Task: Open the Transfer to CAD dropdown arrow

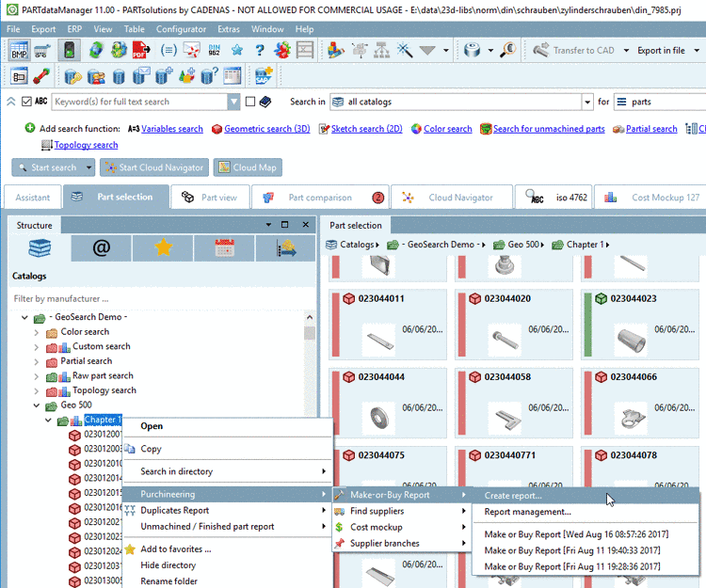Action: [626, 51]
